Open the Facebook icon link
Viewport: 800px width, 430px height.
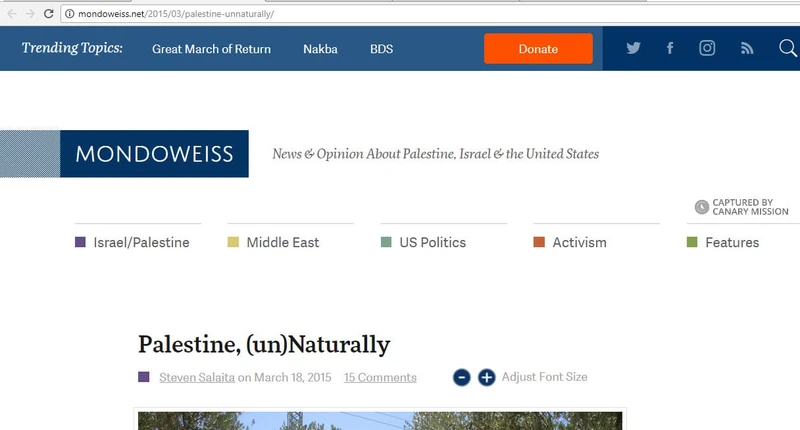point(670,48)
